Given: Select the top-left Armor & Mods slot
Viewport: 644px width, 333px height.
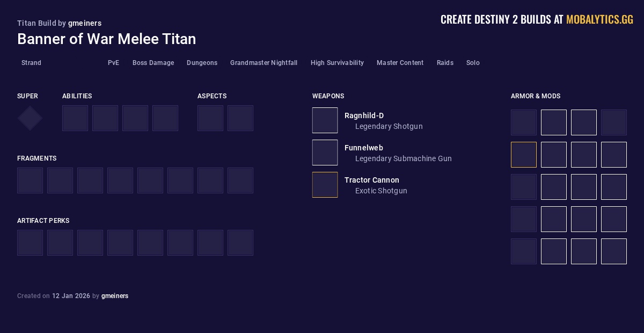Looking at the screenshot, I should (x=524, y=122).
